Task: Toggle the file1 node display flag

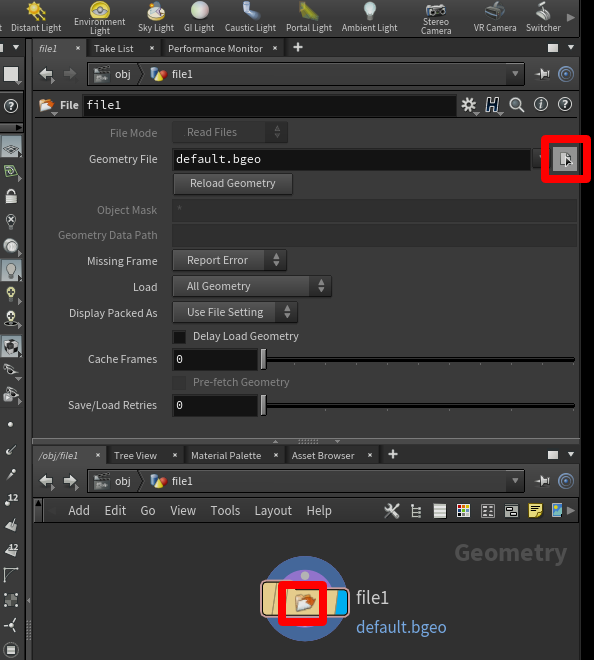Action: click(342, 602)
